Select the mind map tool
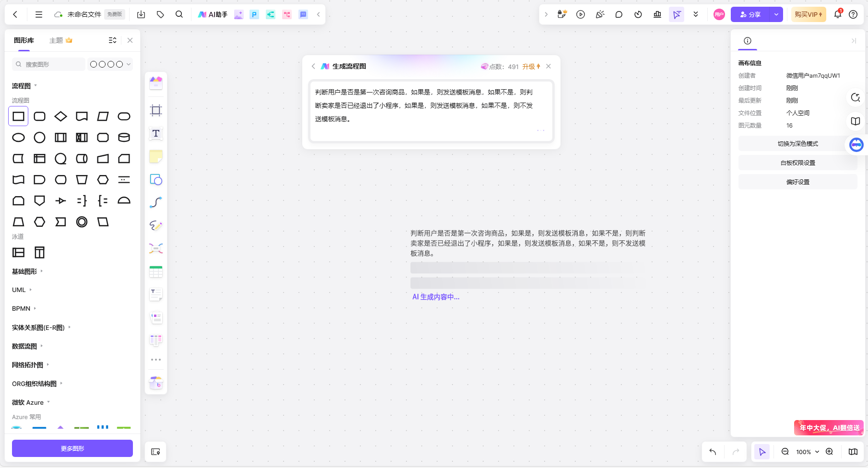The image size is (868, 468). point(156,248)
